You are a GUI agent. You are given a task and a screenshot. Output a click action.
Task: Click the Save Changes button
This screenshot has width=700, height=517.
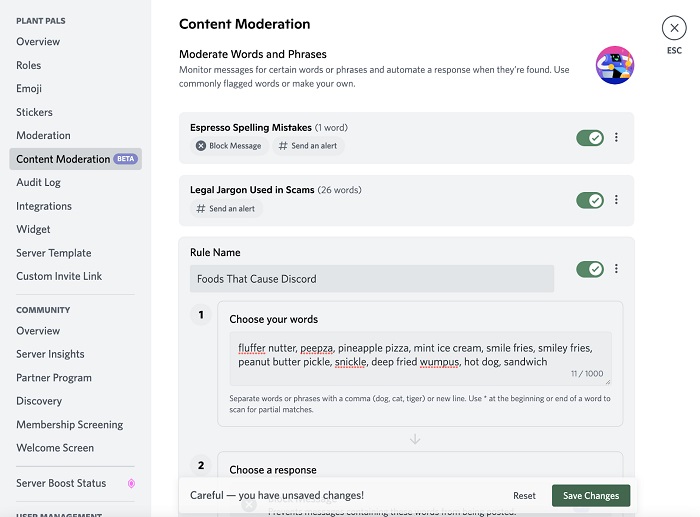coord(591,496)
